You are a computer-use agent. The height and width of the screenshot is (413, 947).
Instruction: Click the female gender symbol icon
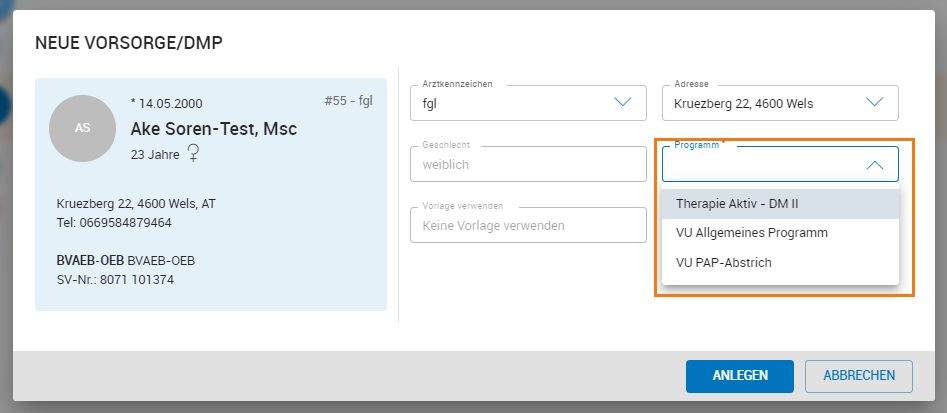[x=193, y=153]
